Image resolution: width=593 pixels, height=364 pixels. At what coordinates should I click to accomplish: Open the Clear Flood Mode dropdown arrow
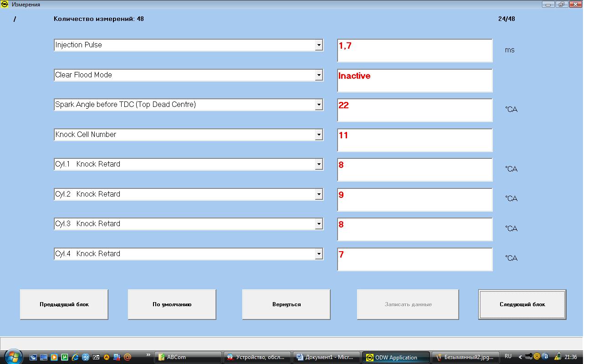[319, 75]
